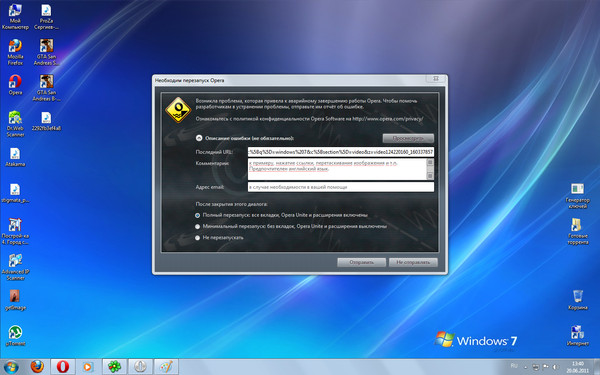Select Полный перезапуск radio option
The width and height of the screenshot is (600, 375).
197,215
